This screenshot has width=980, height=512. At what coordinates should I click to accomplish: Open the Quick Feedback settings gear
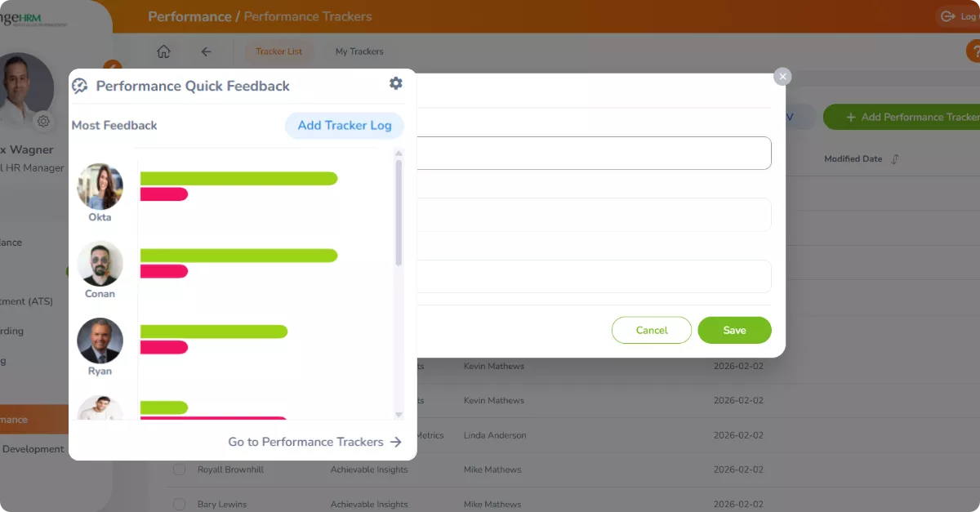click(396, 83)
